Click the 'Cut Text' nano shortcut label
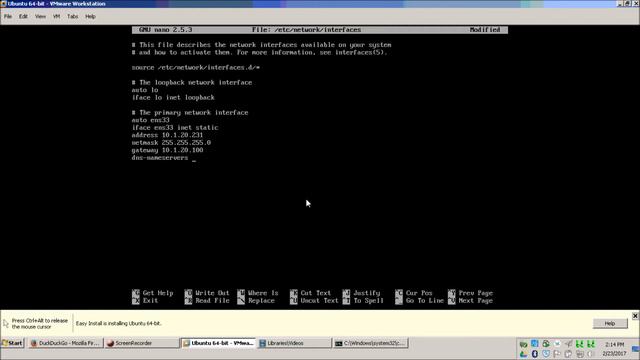 (x=316, y=293)
